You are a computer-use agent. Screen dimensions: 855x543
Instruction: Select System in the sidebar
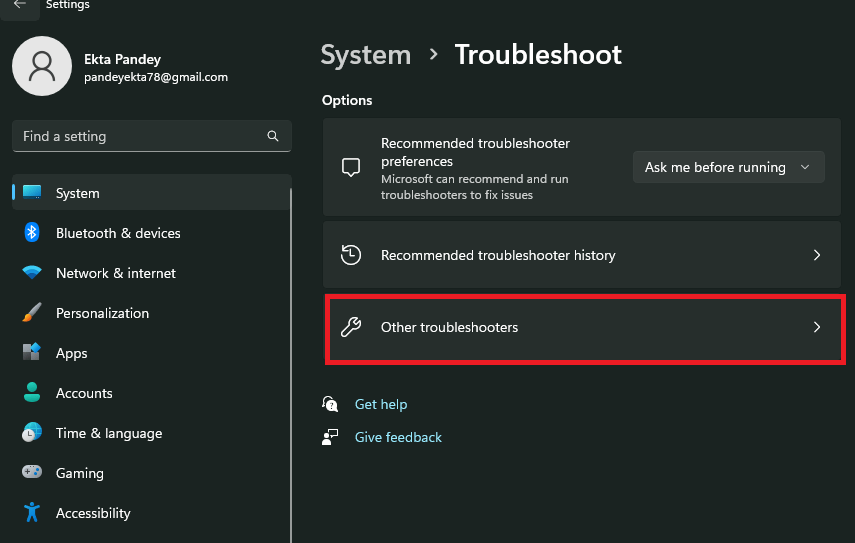coord(78,193)
